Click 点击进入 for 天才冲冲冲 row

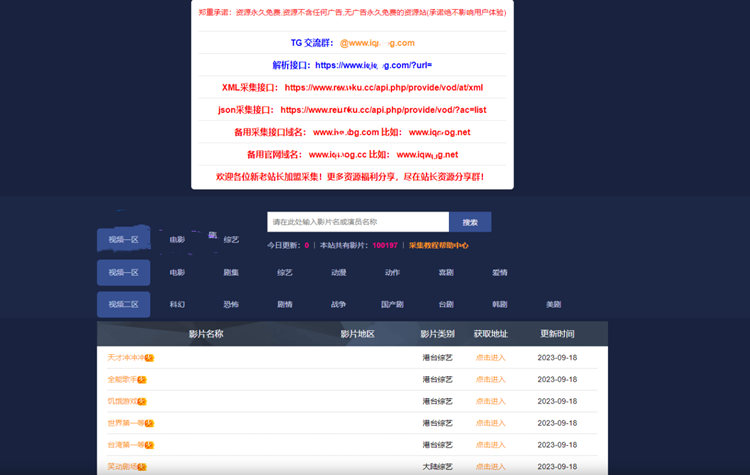click(x=490, y=357)
